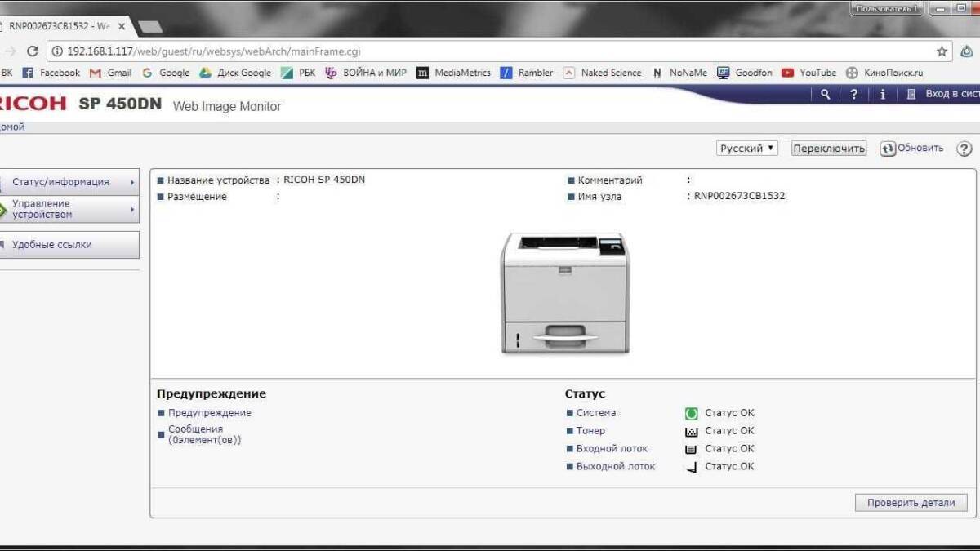This screenshot has width=980, height=551.
Task: Click the info icon in Ricoh header
Action: click(883, 95)
